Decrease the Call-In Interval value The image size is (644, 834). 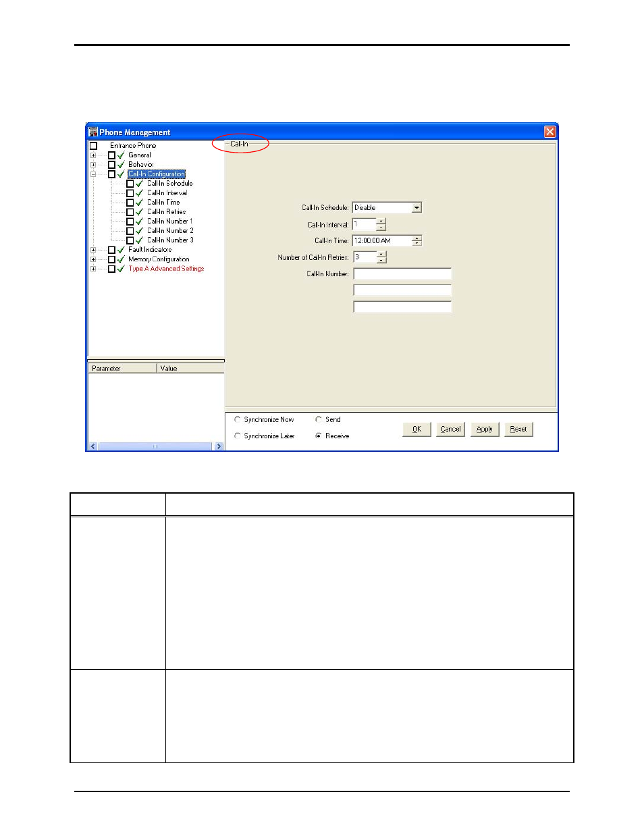pos(381,228)
